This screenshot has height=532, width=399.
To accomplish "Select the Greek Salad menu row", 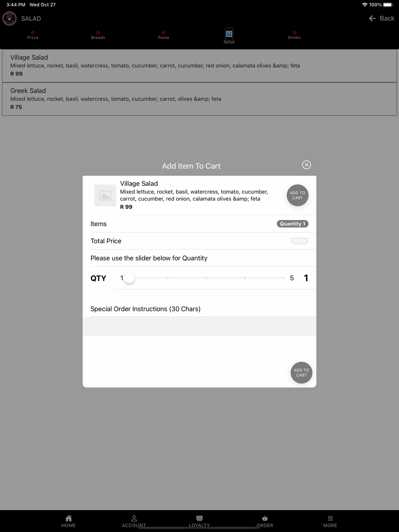I will click(199, 99).
